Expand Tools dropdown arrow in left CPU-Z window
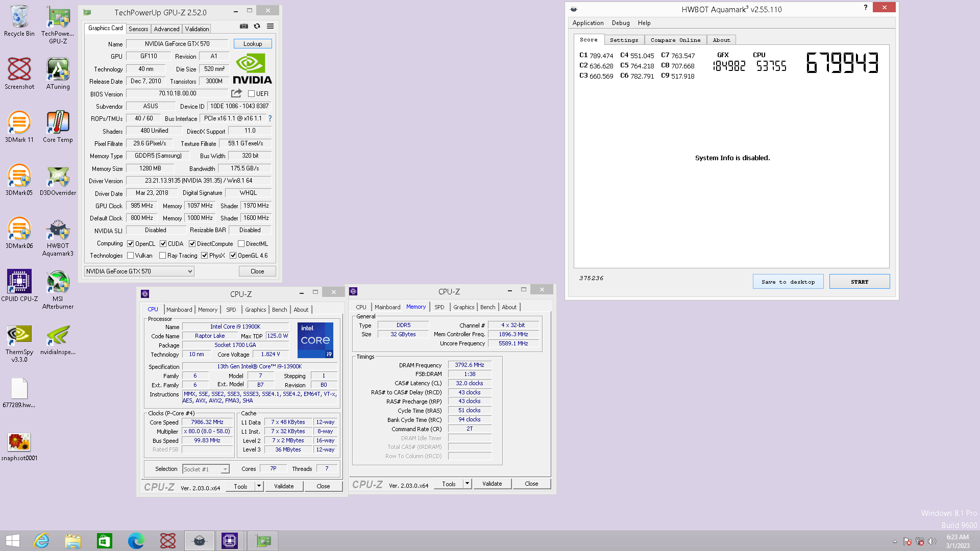 [x=259, y=486]
